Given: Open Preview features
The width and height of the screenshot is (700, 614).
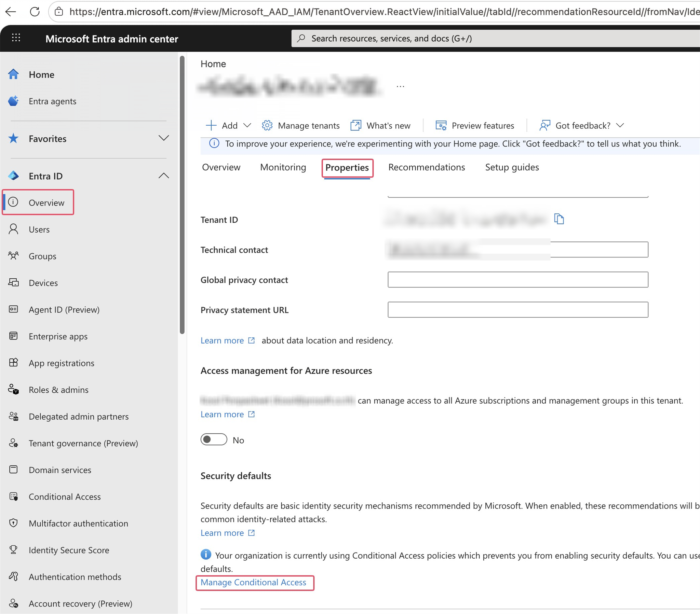Looking at the screenshot, I should pyautogui.click(x=474, y=126).
